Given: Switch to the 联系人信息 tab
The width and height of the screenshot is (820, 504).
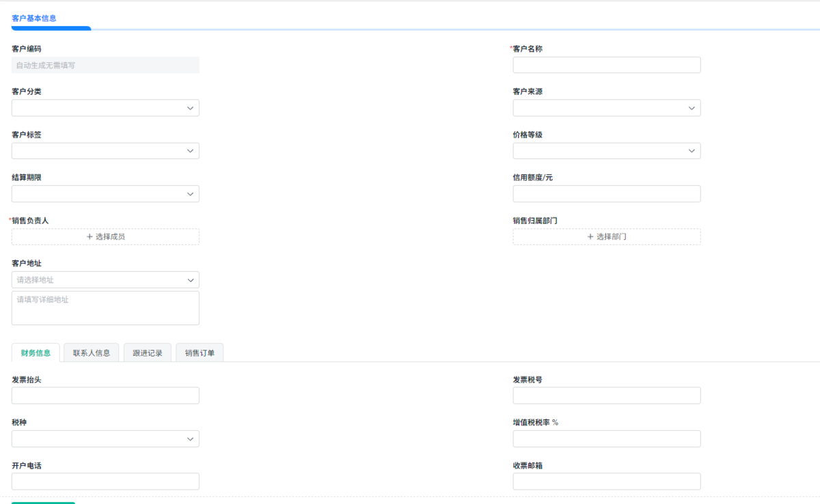Looking at the screenshot, I should click(x=92, y=352).
